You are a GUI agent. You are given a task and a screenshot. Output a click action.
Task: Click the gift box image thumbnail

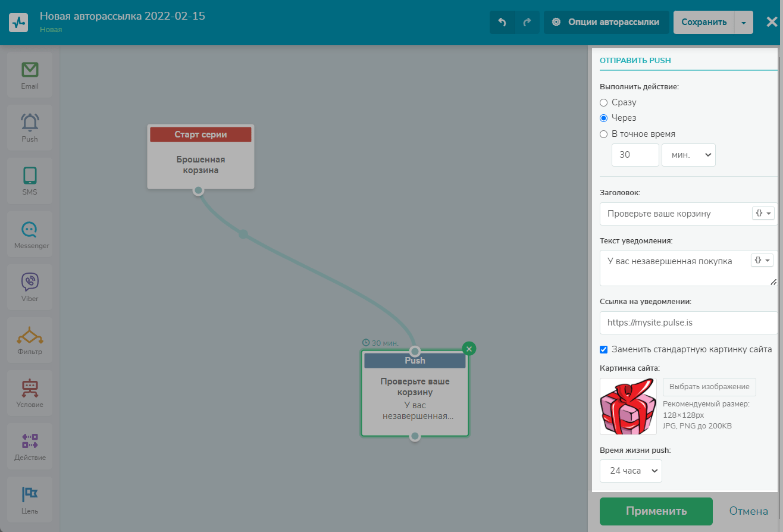[628, 406]
